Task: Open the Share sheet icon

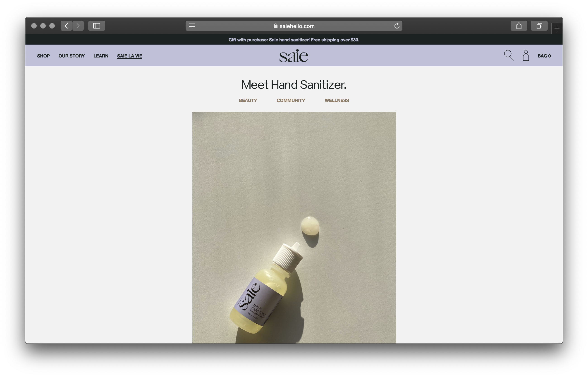Action: [x=519, y=26]
